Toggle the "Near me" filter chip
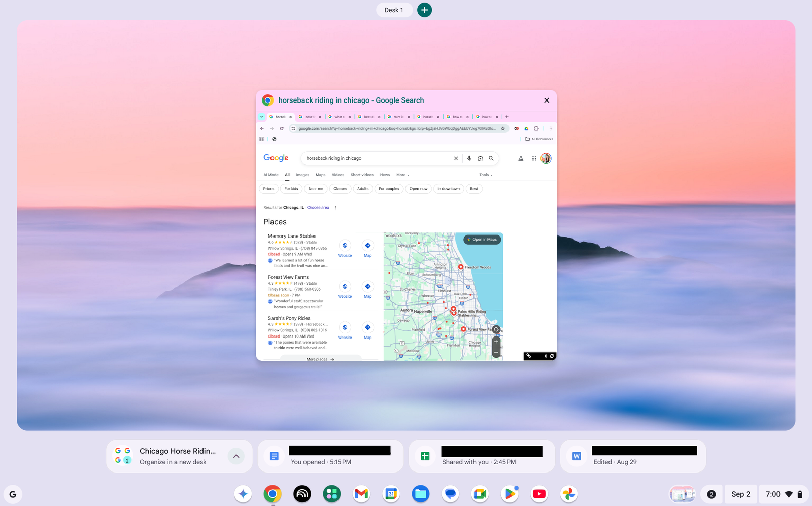 (x=316, y=188)
